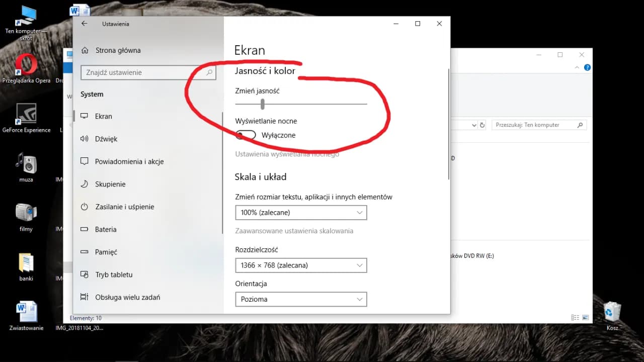Select Ekran in the settings sidebar
The width and height of the screenshot is (644, 362).
point(104,116)
